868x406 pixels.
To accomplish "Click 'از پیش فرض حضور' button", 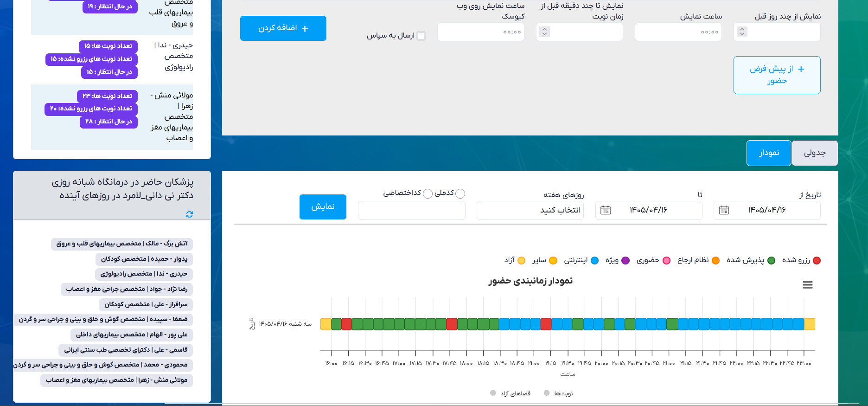I will (777, 75).
